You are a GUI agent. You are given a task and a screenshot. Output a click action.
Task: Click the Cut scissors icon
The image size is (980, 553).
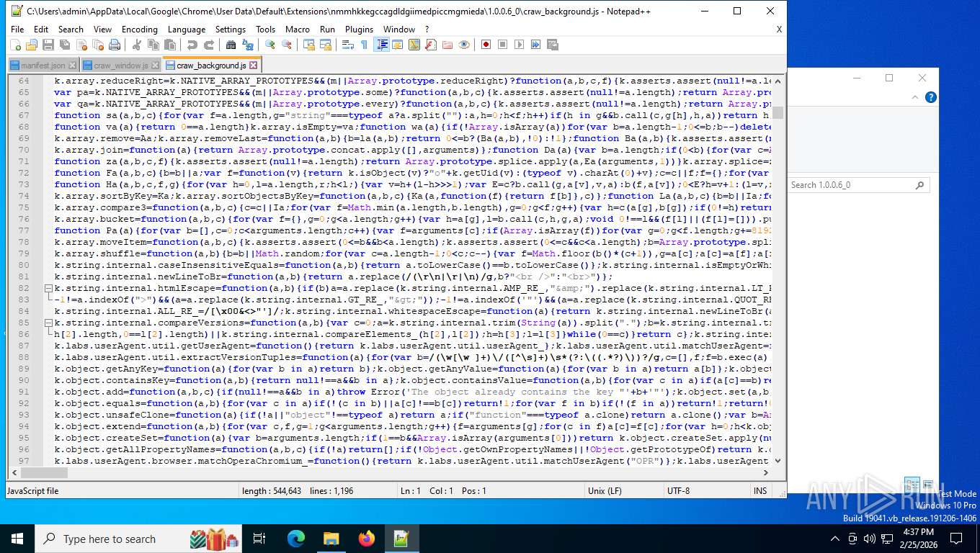(x=136, y=45)
